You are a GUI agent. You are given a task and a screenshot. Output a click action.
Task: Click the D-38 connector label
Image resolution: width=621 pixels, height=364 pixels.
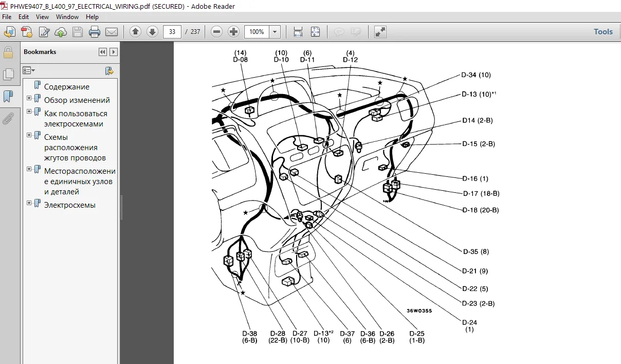pyautogui.click(x=250, y=334)
